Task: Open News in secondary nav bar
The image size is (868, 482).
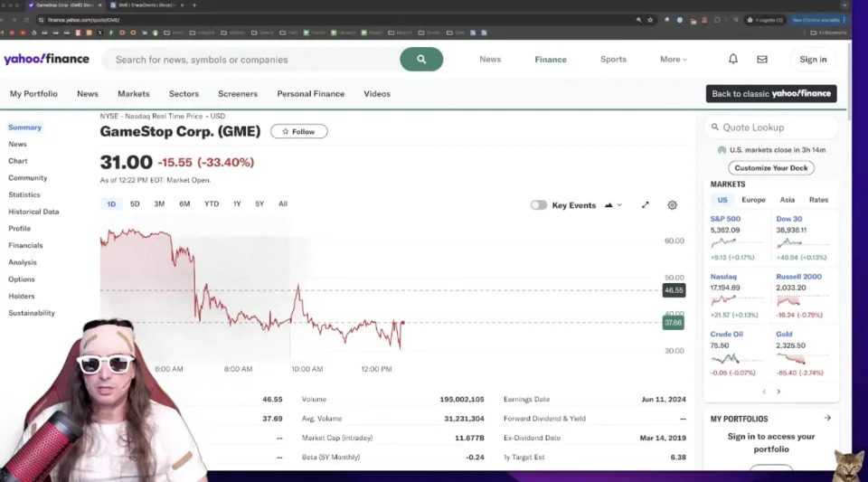Action: tap(88, 93)
